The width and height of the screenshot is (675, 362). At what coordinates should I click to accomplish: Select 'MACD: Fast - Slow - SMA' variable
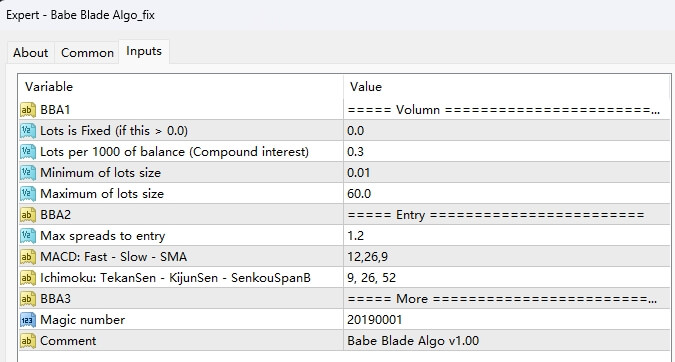[114, 257]
